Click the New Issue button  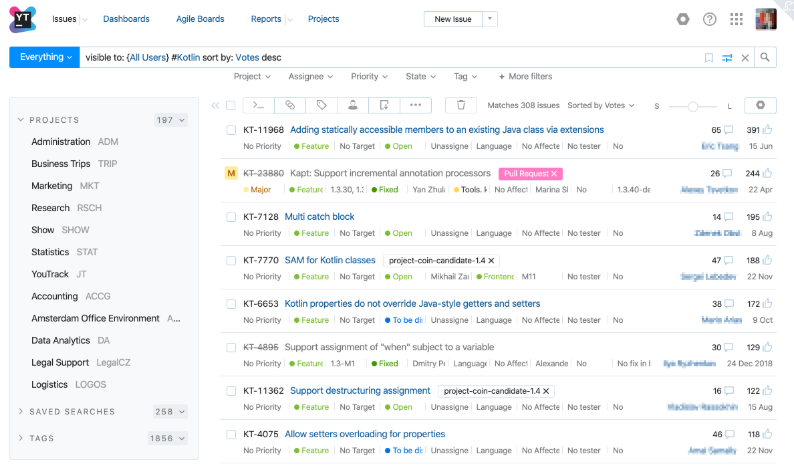pos(451,19)
